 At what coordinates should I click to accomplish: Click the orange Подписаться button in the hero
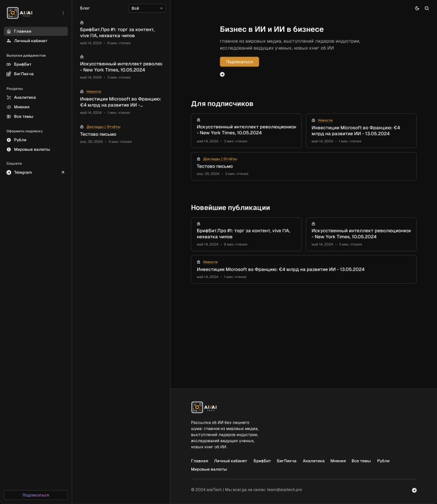click(239, 62)
